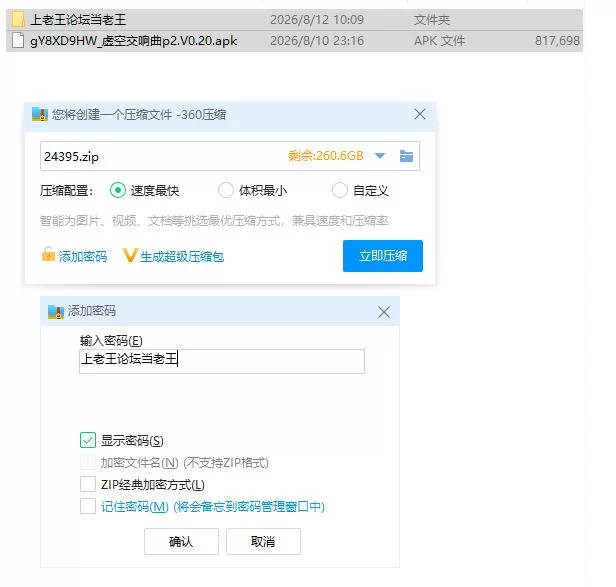The width and height of the screenshot is (616, 587).
Task: Click the 立即压缩 button
Action: [x=383, y=256]
